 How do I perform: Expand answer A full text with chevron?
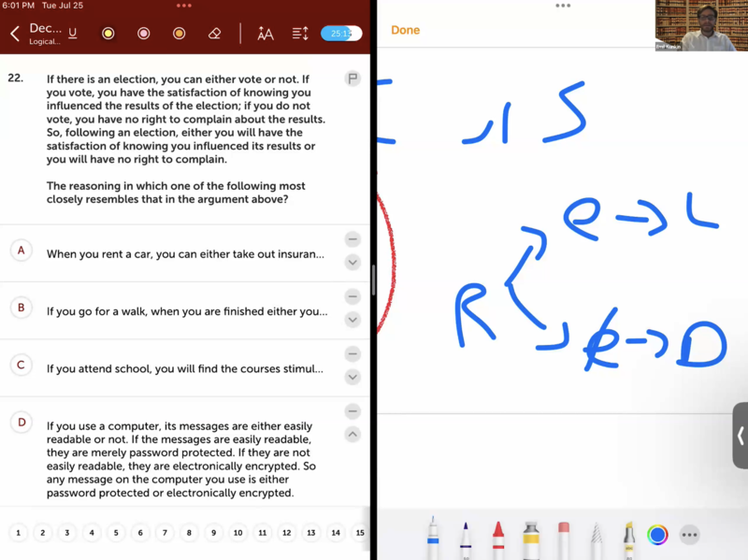[x=352, y=263]
